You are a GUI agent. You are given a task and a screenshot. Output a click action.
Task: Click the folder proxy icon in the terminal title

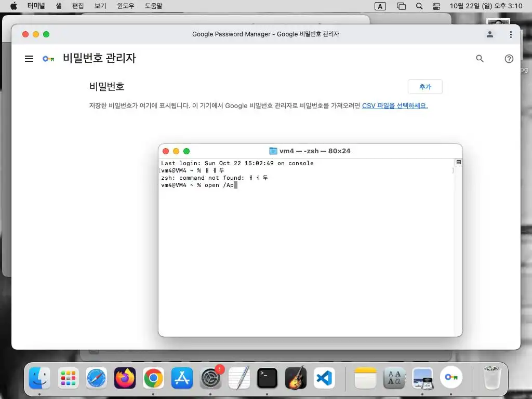[x=273, y=151]
